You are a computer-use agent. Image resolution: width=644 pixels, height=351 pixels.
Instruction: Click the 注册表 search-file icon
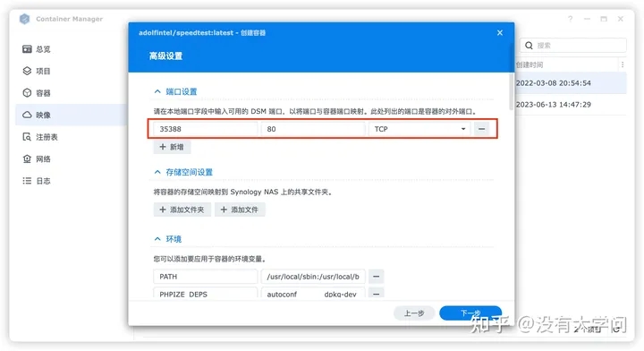tap(27, 137)
